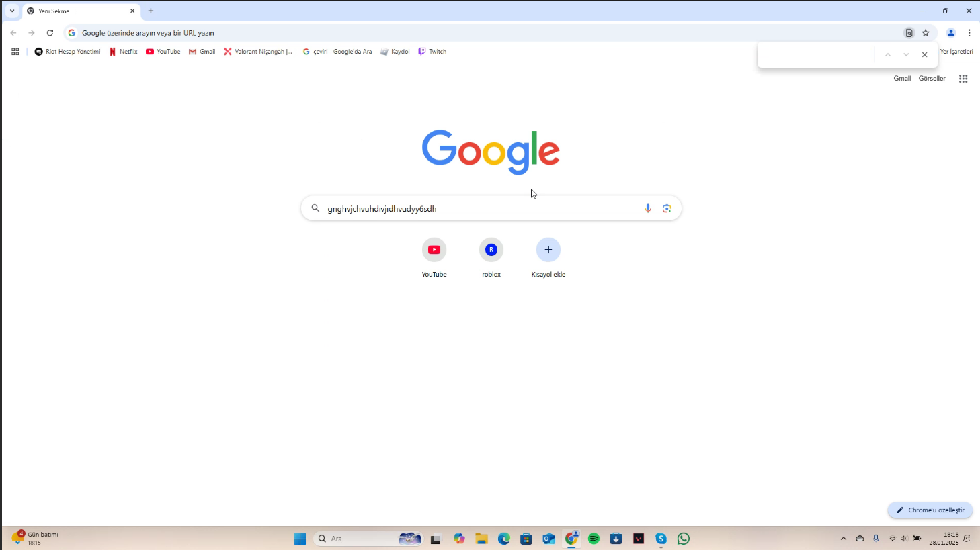Launch Copilot from the taskbar
Screen dimensions: 980x550
(459, 539)
